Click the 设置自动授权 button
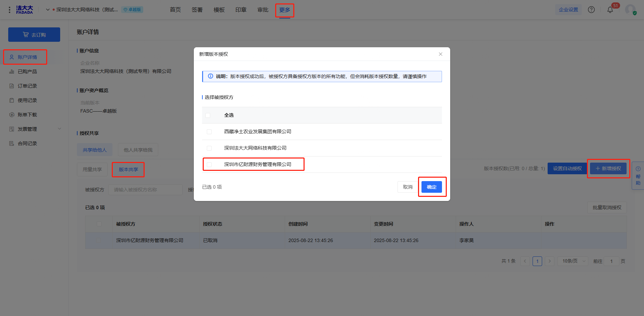This screenshot has width=644, height=316. click(567, 168)
